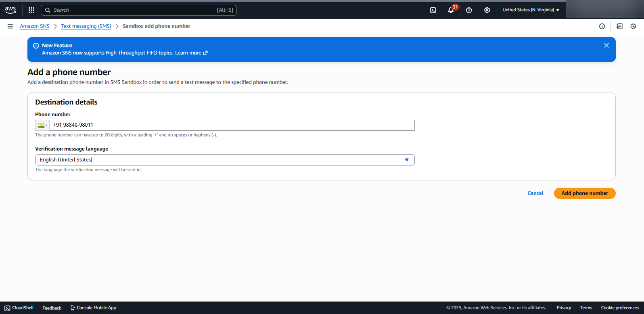Open the notifications bell
Image resolution: width=644 pixels, height=314 pixels.
point(451,10)
